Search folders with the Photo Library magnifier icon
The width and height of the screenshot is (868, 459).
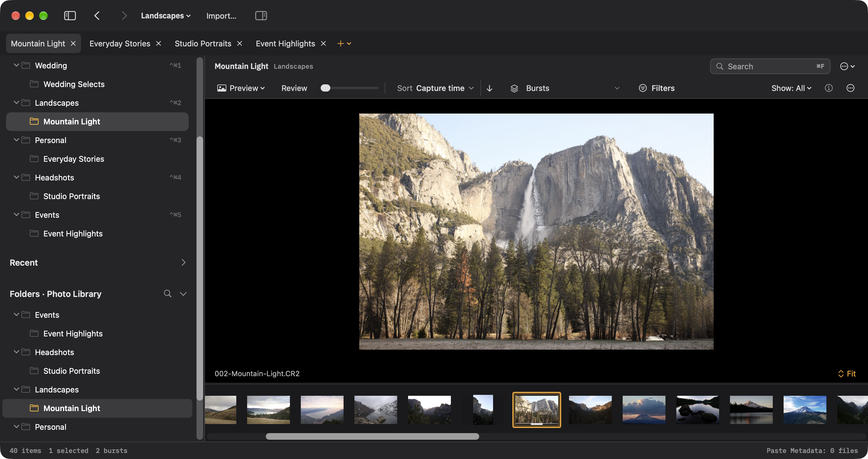tap(168, 294)
